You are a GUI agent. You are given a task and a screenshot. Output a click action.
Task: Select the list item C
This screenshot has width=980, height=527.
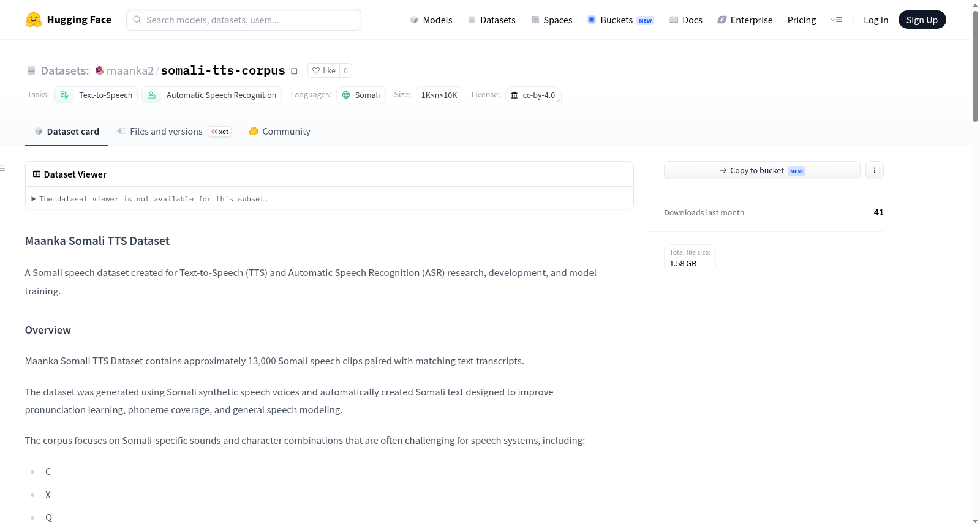coord(48,472)
